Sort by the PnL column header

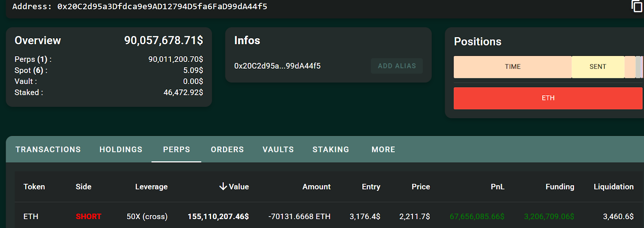click(x=497, y=187)
